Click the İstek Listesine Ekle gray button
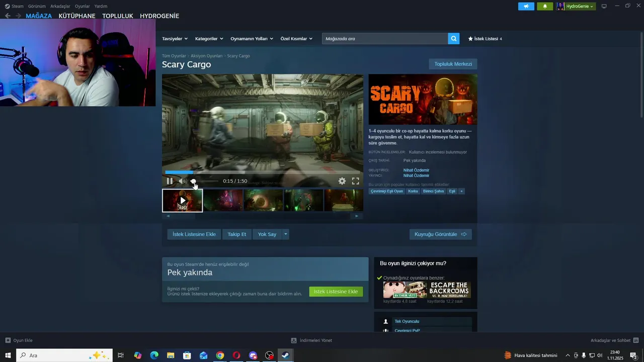 point(194,234)
